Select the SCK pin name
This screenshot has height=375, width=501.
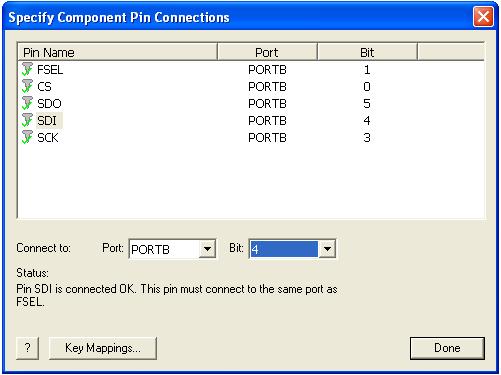click(48, 138)
